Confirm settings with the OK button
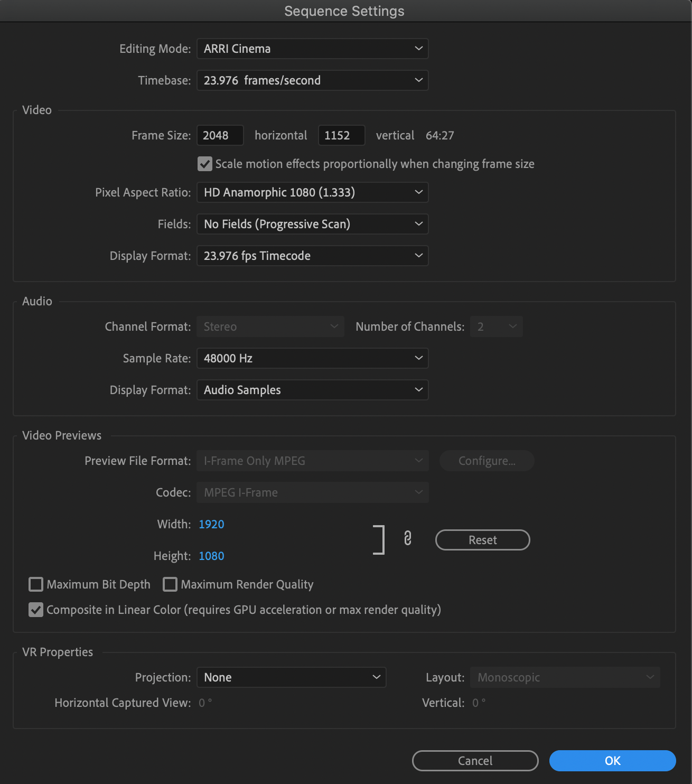The image size is (692, 784). (612, 761)
